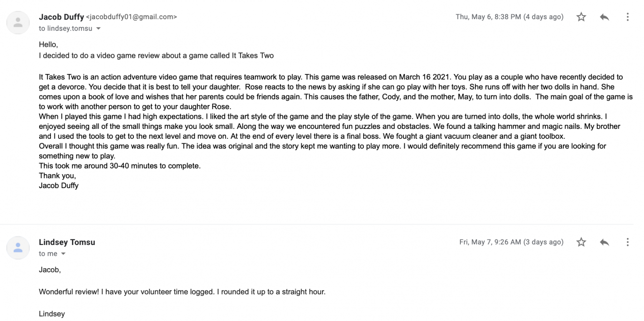This screenshot has width=644, height=321.
Task: Click Lindsey Tomsu's profile avatar
Action: (18, 248)
